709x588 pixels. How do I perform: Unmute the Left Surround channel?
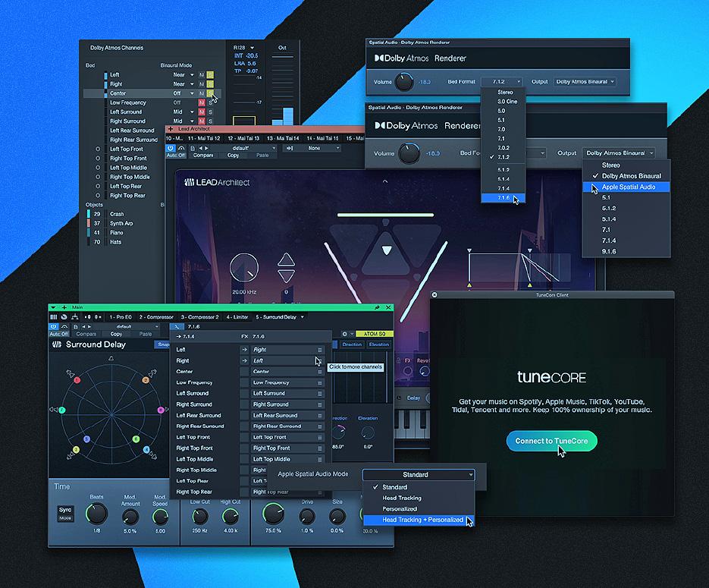[202, 112]
